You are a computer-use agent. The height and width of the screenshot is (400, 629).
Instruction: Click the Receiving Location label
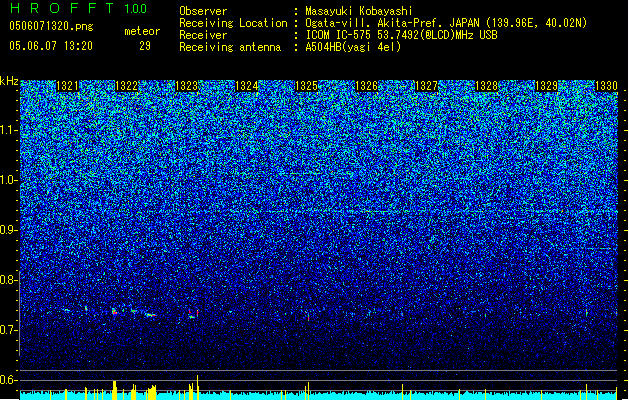[233, 23]
